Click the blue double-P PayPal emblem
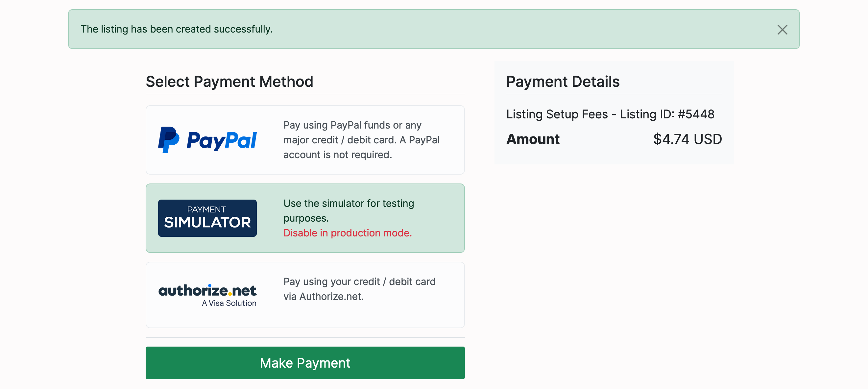 click(168, 140)
